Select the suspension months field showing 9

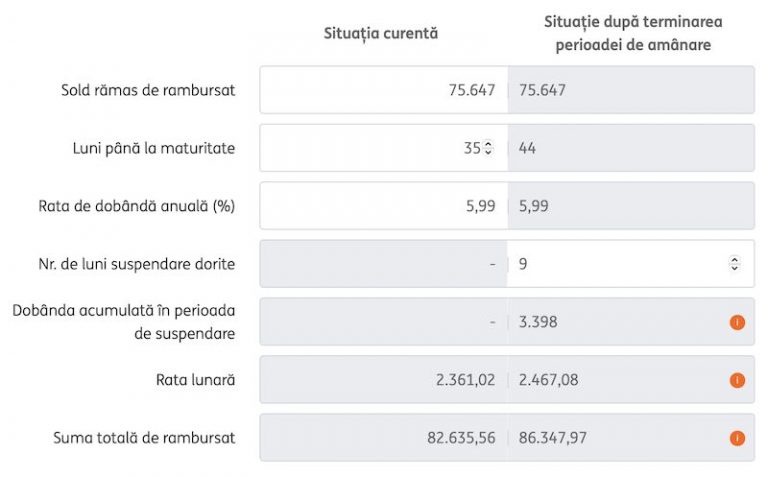[x=631, y=264]
